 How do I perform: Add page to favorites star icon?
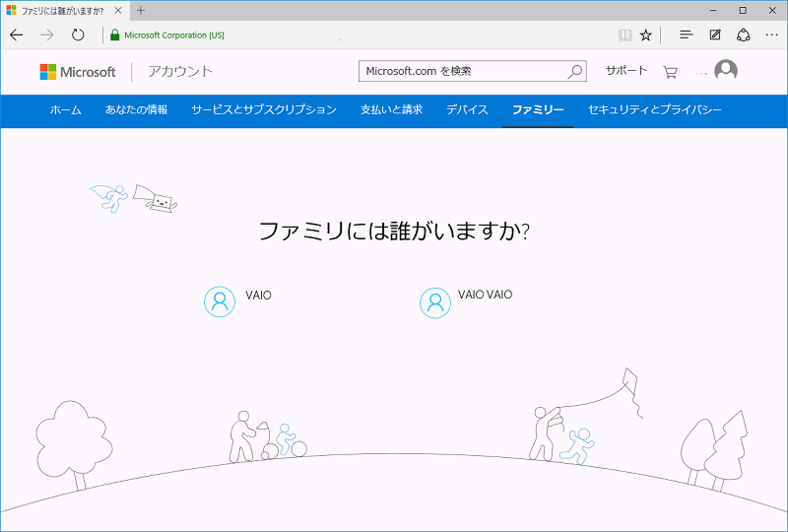coord(646,34)
